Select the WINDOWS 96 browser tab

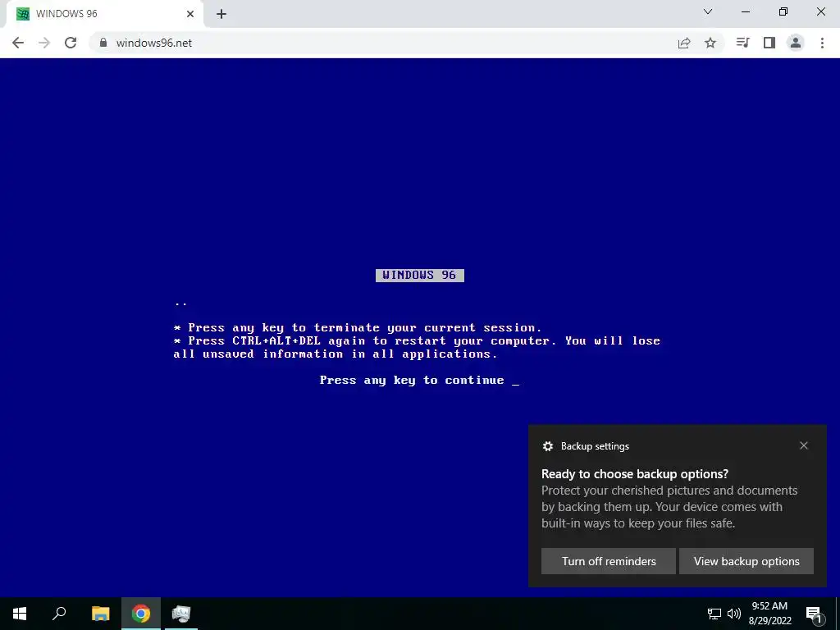click(x=104, y=14)
